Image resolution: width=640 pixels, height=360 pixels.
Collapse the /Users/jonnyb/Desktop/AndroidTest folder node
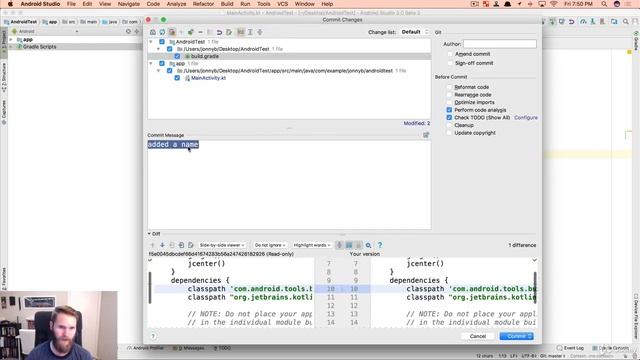click(x=158, y=49)
